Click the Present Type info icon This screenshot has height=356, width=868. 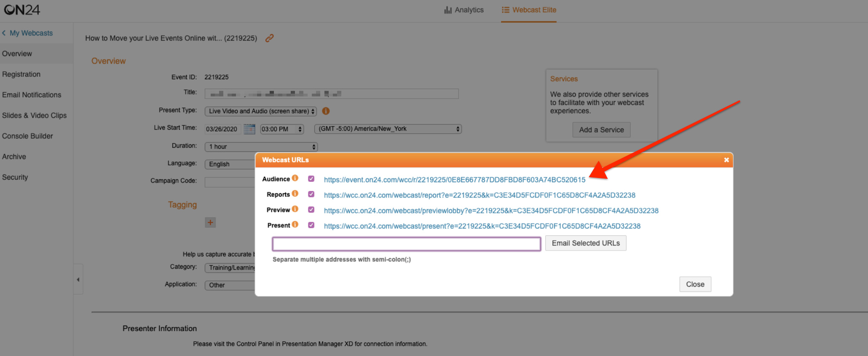326,111
